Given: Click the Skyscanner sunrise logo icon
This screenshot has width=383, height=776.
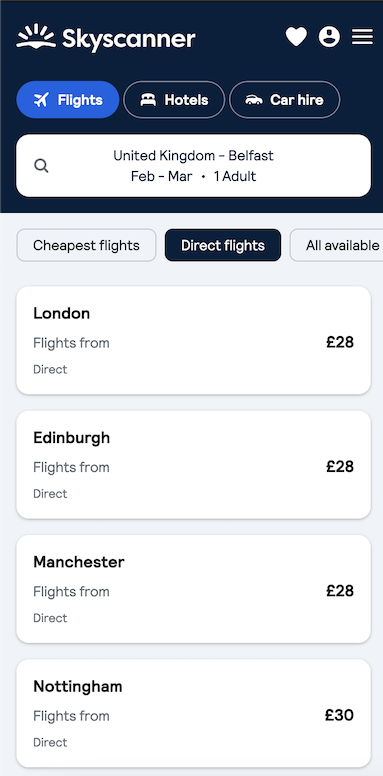Looking at the screenshot, I should click(x=36, y=36).
